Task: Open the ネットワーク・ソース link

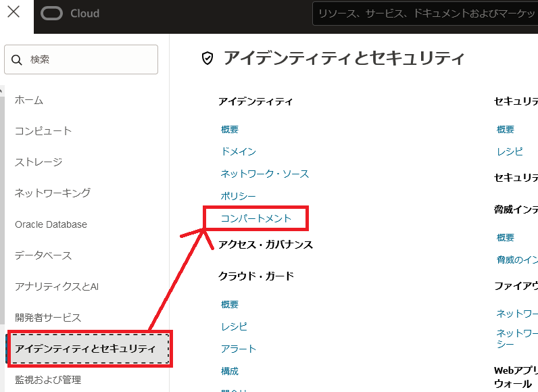Action: [265, 174]
